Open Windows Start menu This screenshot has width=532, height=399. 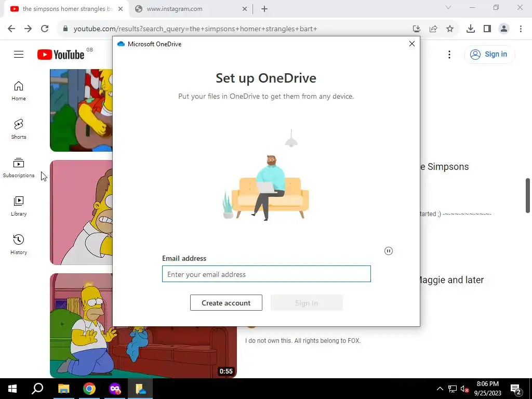(12, 389)
